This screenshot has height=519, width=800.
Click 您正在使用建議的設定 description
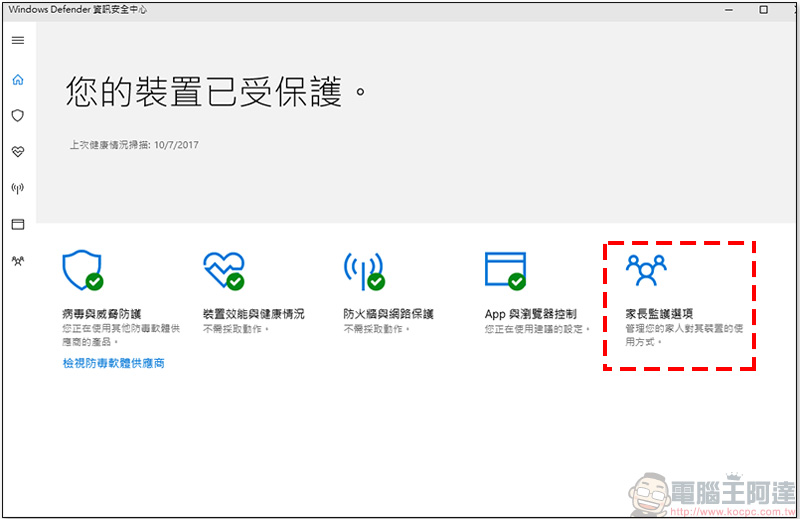(537, 329)
